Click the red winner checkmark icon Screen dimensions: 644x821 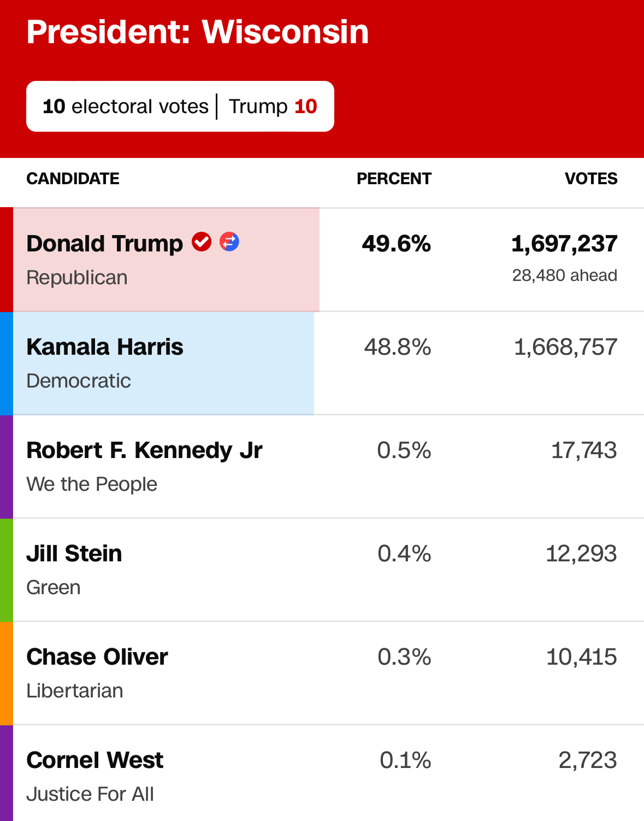tap(202, 242)
